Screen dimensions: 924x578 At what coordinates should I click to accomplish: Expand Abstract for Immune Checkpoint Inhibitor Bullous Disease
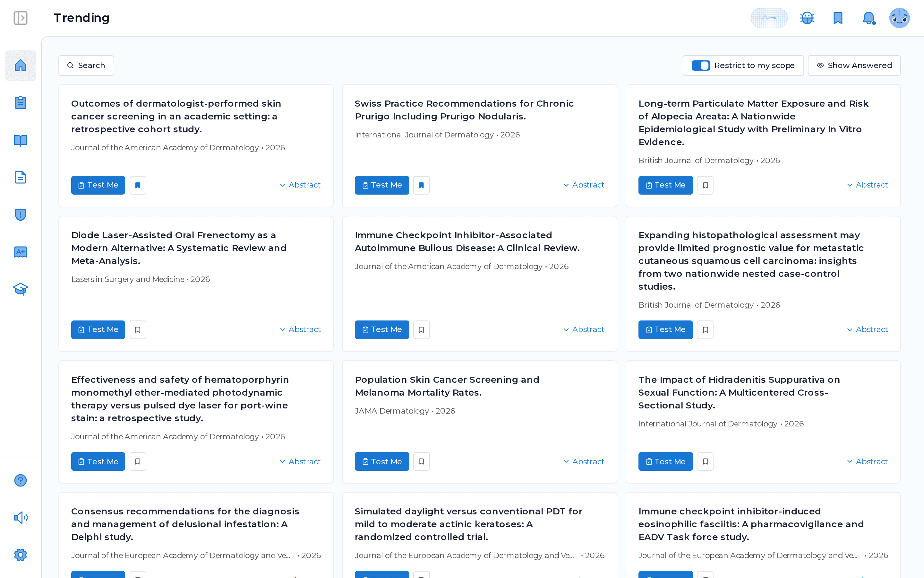click(584, 329)
